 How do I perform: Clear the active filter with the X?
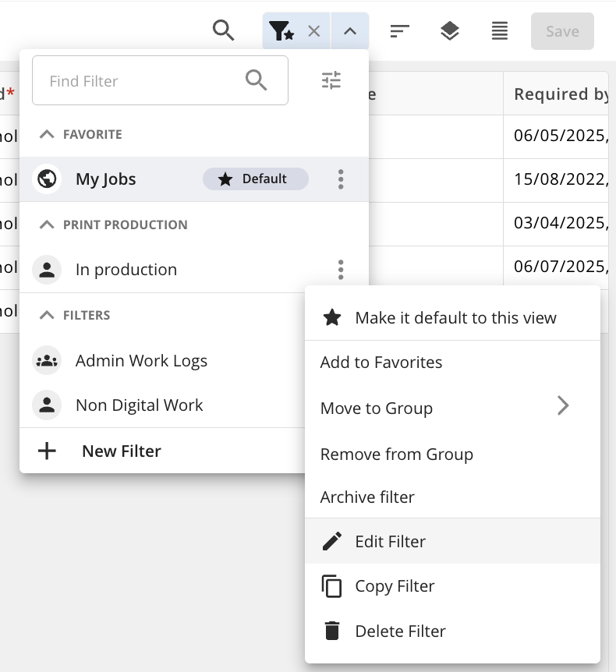[313, 31]
